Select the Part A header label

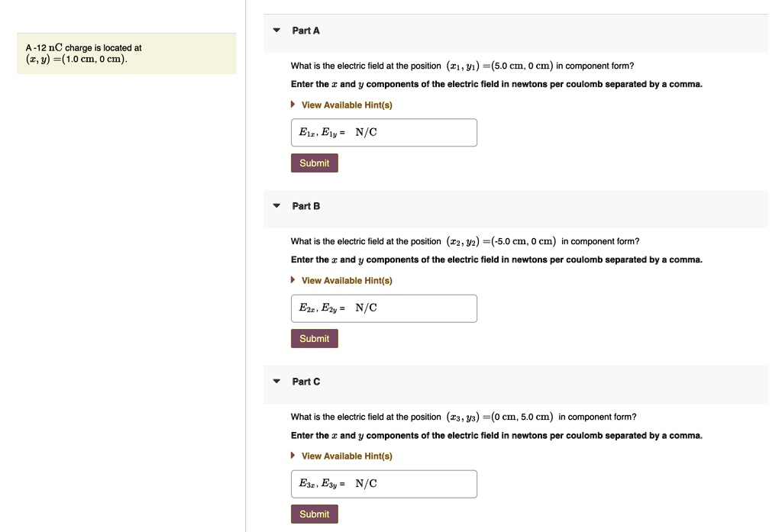306,31
